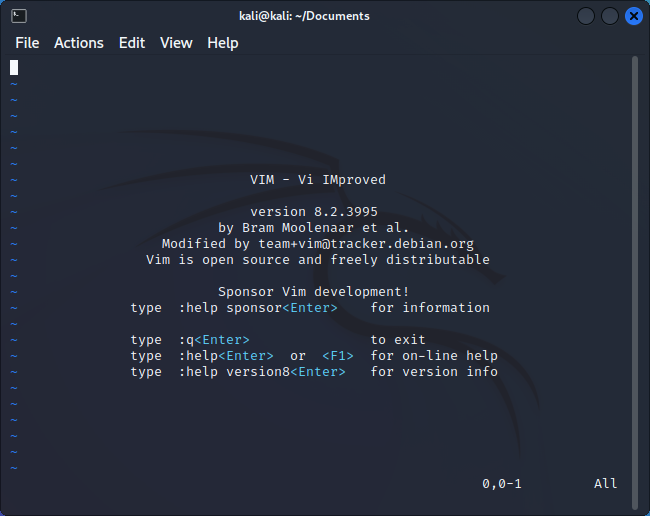Click the 'to exit' text

point(398,340)
